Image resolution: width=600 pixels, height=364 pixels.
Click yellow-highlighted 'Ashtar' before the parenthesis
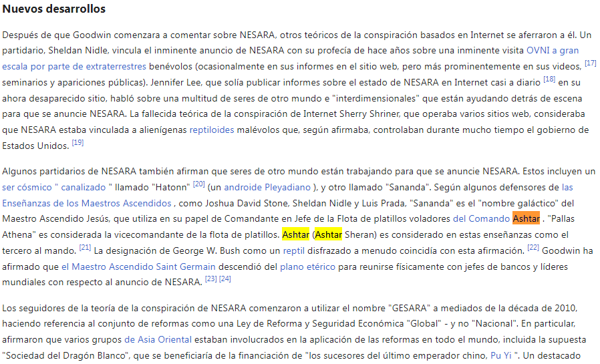[295, 235]
